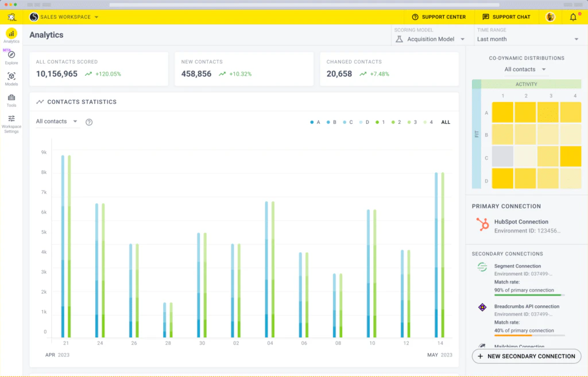Open Workspace Settings sliders icon
The height and width of the screenshot is (377, 588).
(x=11, y=119)
